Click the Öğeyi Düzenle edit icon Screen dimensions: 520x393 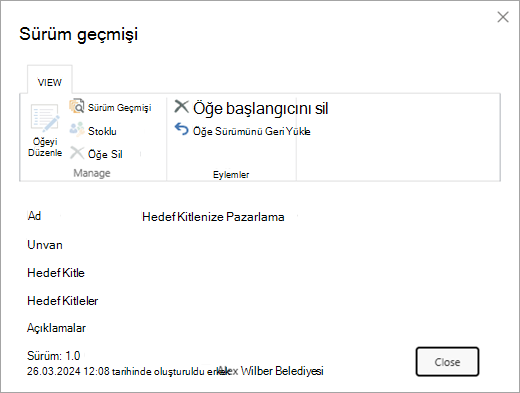coord(45,117)
